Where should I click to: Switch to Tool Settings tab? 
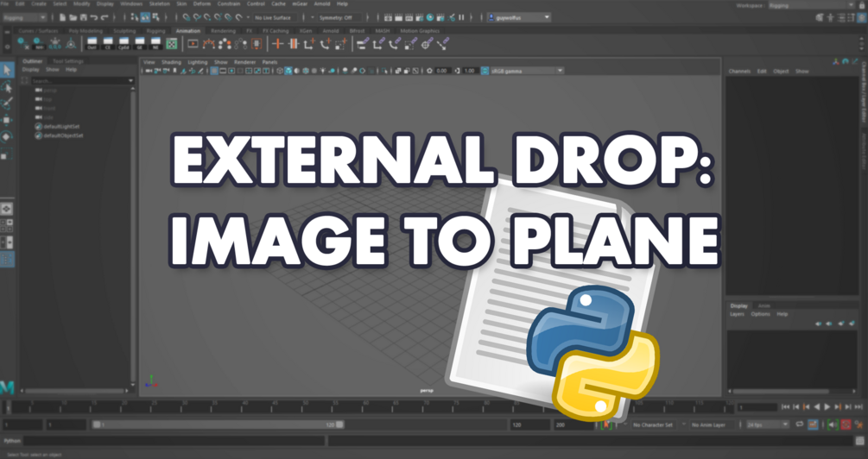(67, 61)
